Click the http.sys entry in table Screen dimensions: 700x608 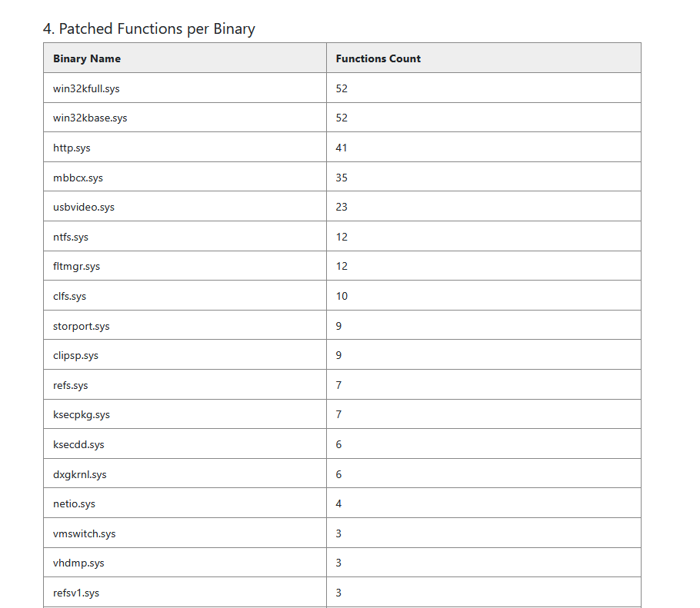[x=72, y=148]
